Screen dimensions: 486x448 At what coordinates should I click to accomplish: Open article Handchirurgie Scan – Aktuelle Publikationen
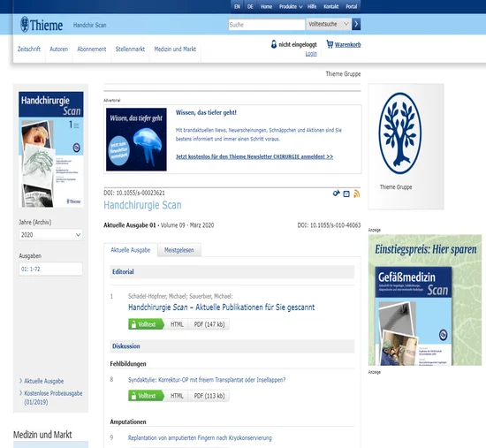coord(221,308)
